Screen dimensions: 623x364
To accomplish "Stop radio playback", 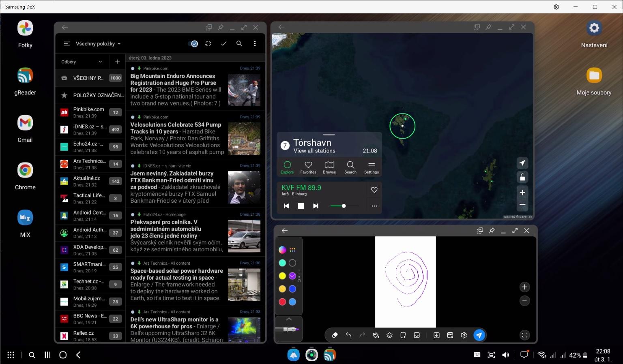I will (301, 206).
